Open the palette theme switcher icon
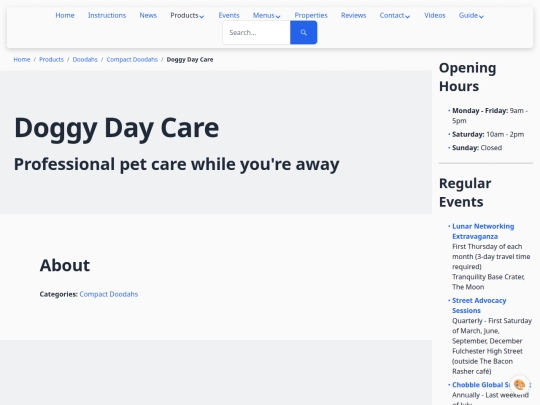 click(519, 384)
